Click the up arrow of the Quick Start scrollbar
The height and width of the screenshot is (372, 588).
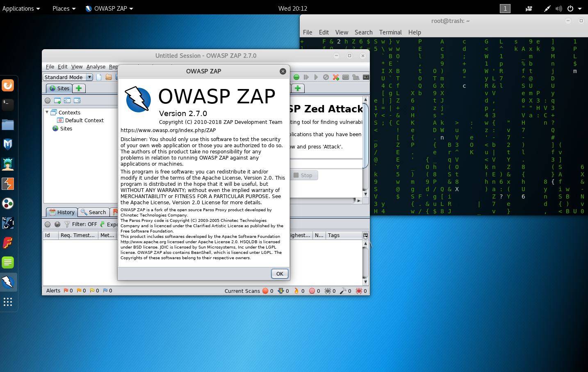pos(365,100)
